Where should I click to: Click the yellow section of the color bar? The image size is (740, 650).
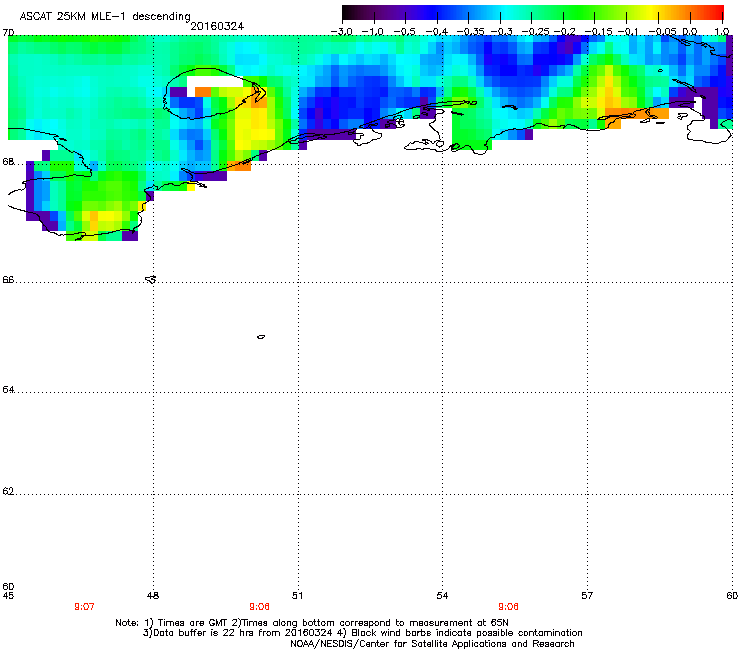(654, 12)
